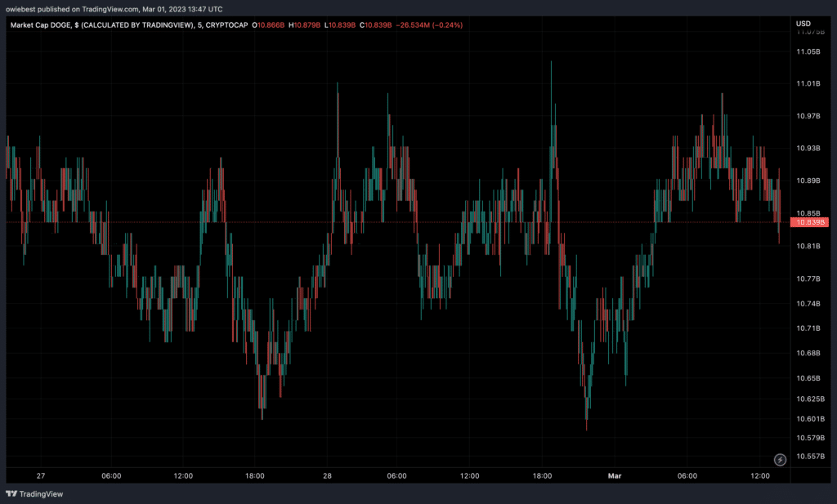The height and width of the screenshot is (504, 837).
Task: Click the low value L10.839B
Action: point(340,25)
